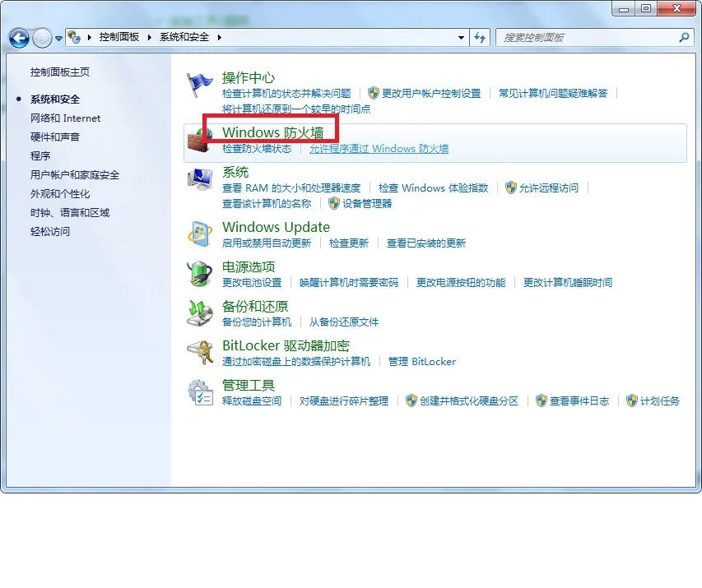Open the address bar breadcrumb dropdown arrow
702x588 pixels.
point(462,37)
